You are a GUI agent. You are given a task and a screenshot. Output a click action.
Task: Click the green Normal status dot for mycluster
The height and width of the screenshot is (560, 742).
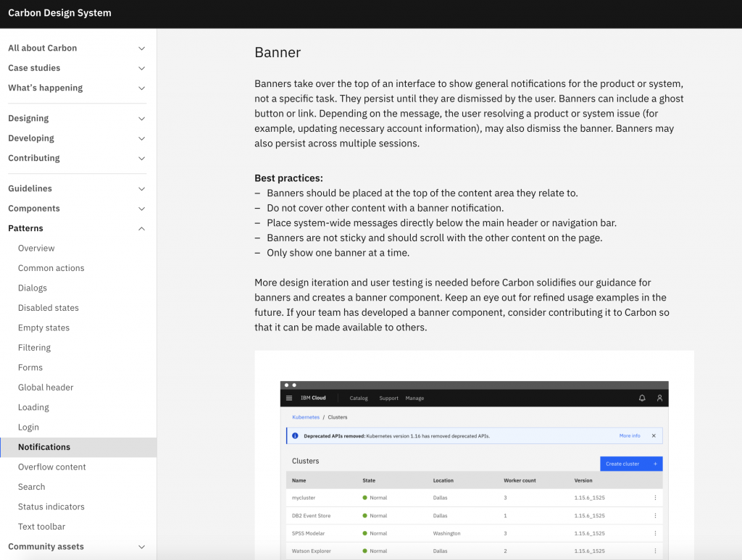click(x=365, y=498)
